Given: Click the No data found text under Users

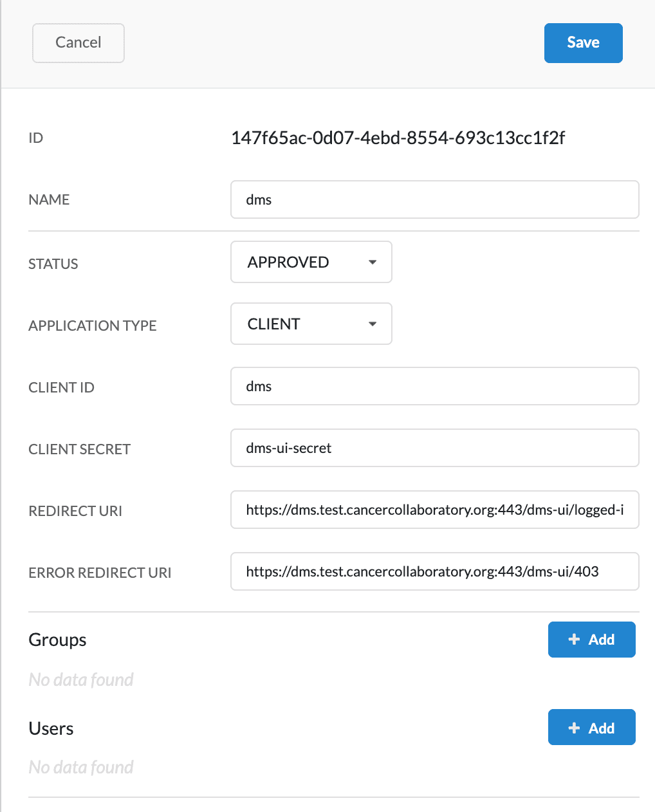Looking at the screenshot, I should pos(81,767).
